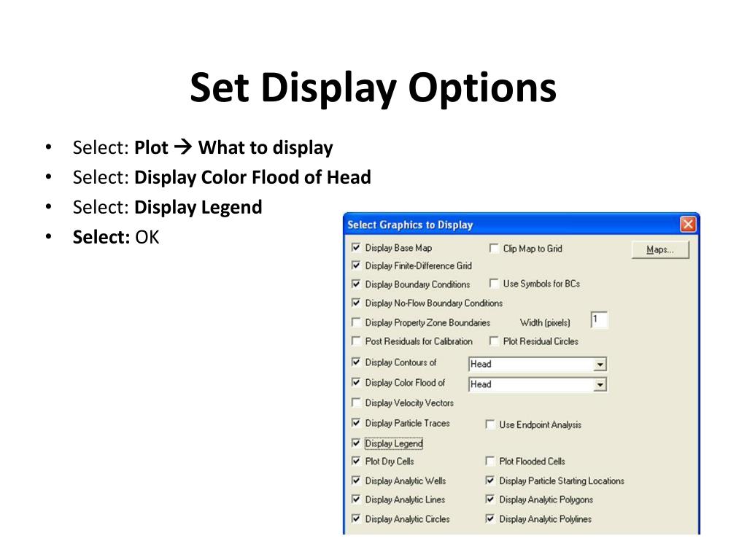The image size is (747, 560).
Task: Expand the Display Contours of dropdown arrow
Action: [600, 365]
